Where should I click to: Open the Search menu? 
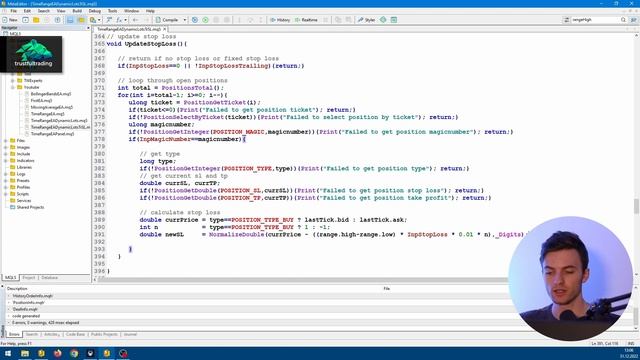pos(44,11)
